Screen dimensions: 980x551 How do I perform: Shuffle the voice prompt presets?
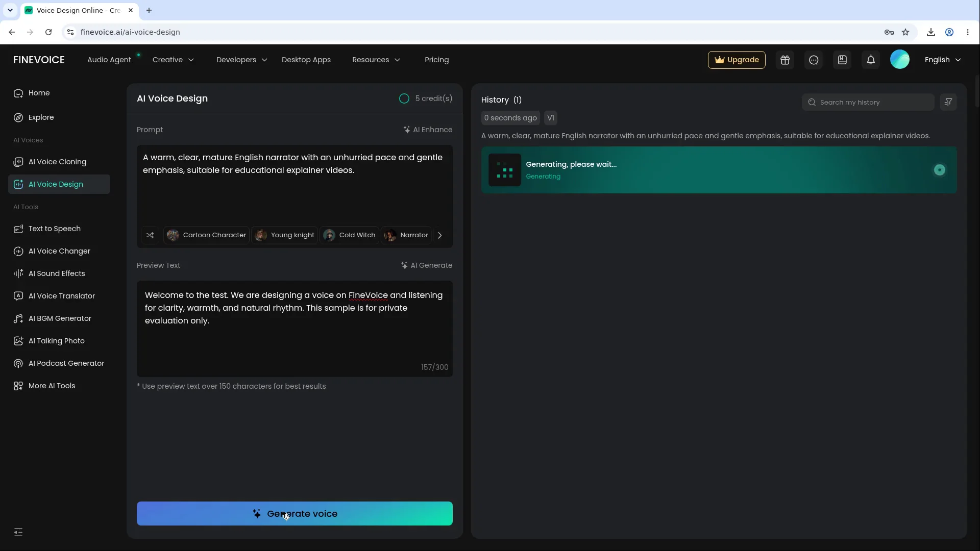point(150,235)
